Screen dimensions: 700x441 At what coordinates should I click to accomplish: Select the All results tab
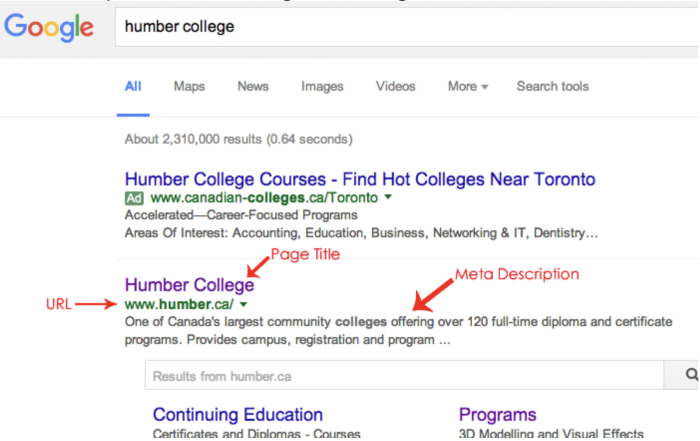pyautogui.click(x=133, y=86)
